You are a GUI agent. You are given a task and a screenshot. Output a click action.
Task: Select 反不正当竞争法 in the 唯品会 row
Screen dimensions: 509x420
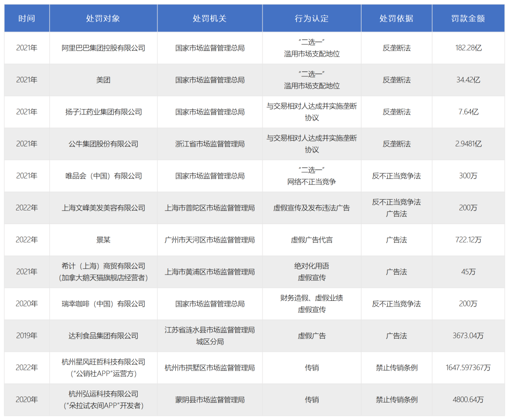click(x=396, y=176)
